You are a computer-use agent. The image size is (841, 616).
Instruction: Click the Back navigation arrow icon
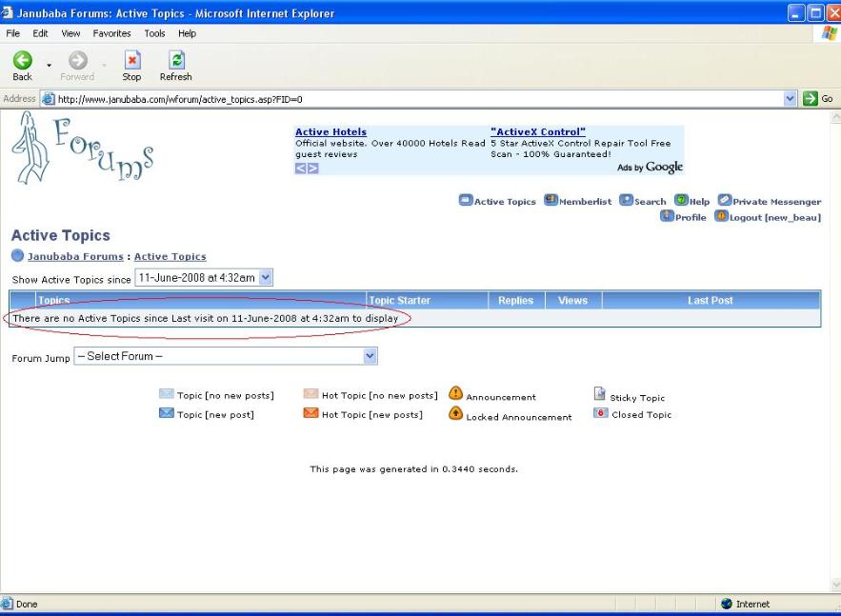click(x=23, y=60)
